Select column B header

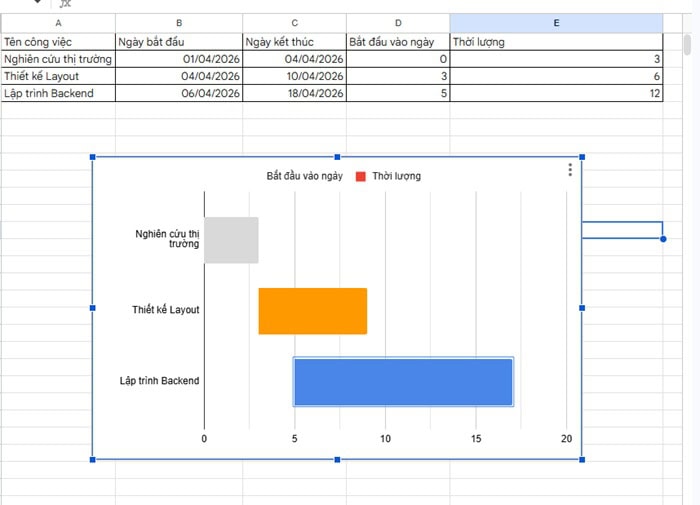click(178, 23)
